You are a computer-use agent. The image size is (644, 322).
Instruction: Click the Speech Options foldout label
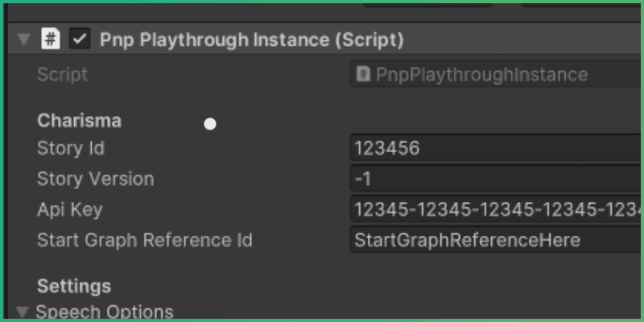[x=105, y=312]
